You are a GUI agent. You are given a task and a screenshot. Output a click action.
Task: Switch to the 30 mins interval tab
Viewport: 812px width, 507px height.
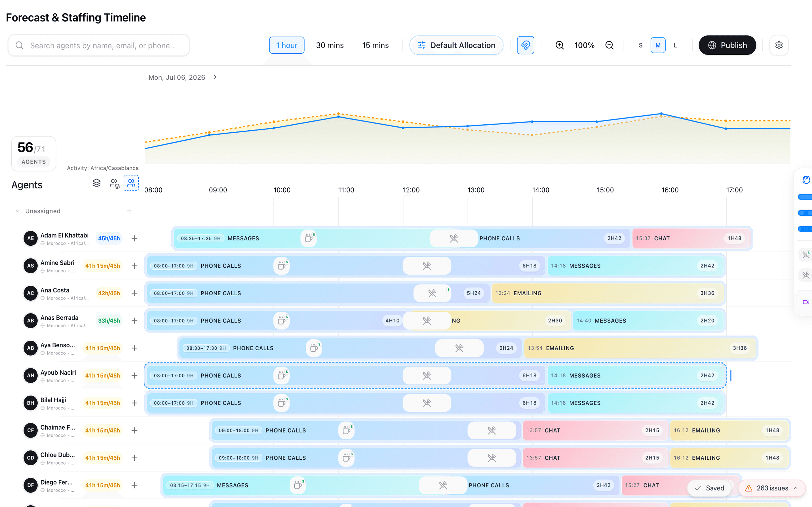[330, 45]
